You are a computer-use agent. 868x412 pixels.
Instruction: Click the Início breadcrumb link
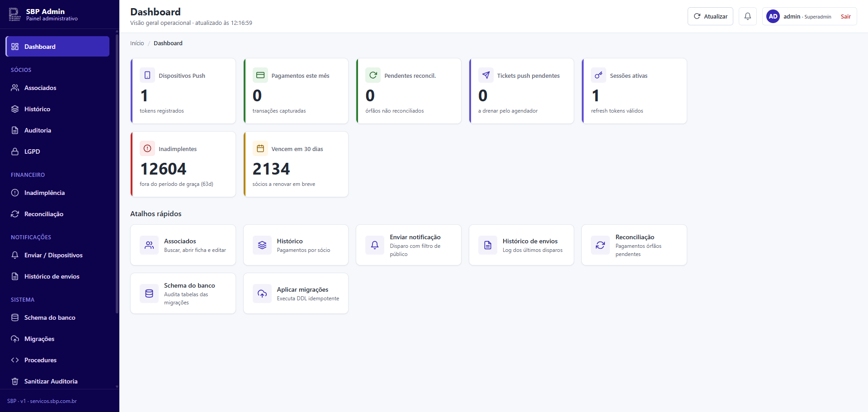137,43
